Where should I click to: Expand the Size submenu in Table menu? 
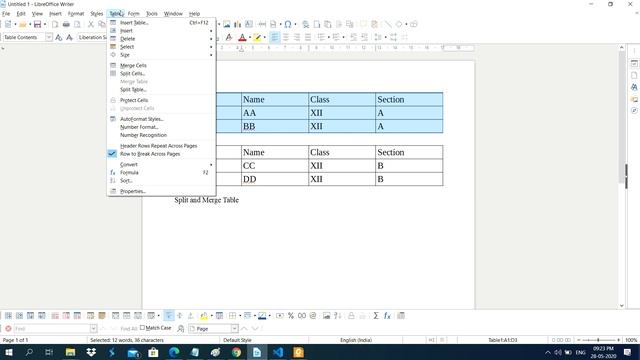click(161, 55)
